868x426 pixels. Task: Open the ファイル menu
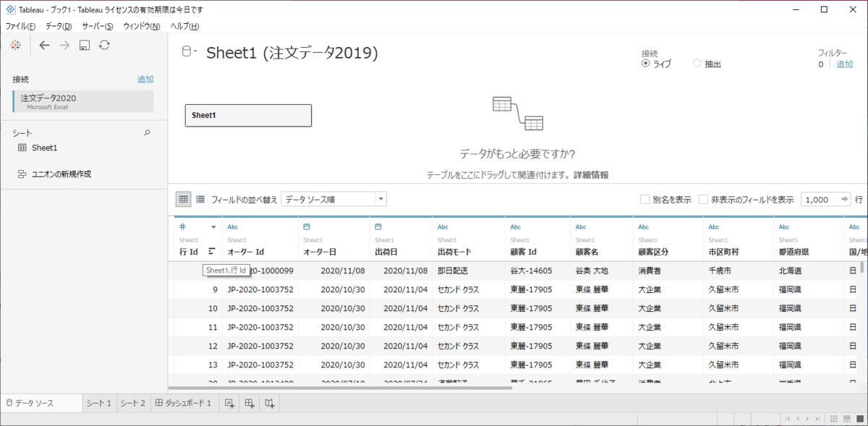tap(20, 26)
